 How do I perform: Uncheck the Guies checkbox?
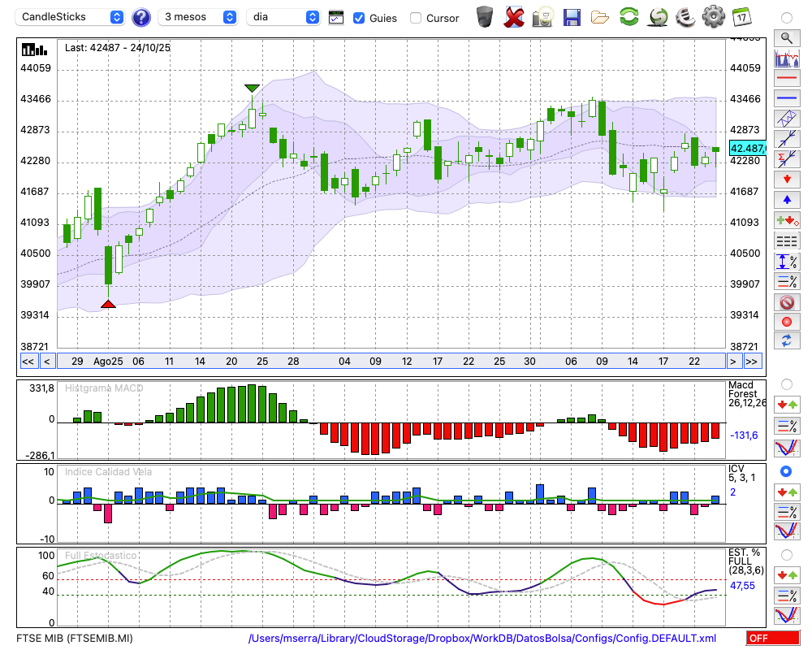click(x=359, y=18)
